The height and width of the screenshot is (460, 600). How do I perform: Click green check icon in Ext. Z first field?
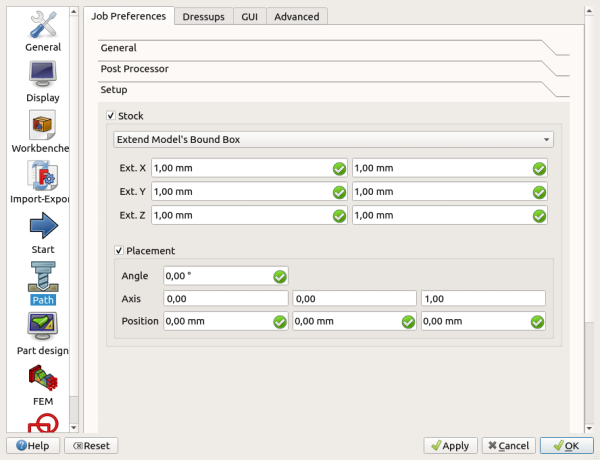click(x=339, y=216)
